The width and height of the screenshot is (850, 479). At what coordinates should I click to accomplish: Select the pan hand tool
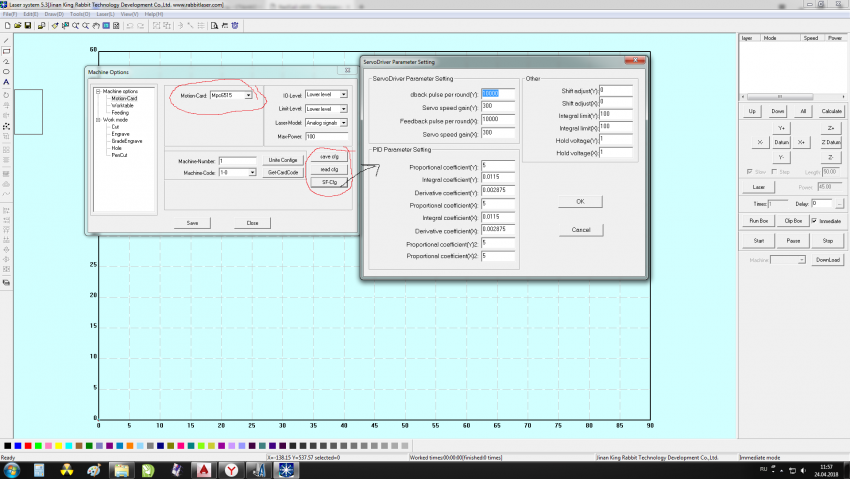[96, 25]
